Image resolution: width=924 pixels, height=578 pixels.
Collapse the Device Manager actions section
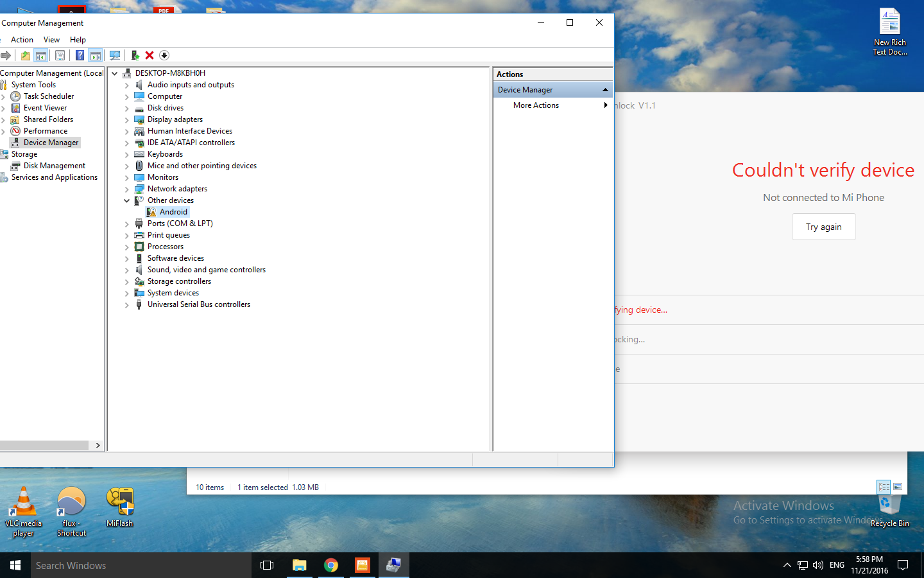(604, 90)
